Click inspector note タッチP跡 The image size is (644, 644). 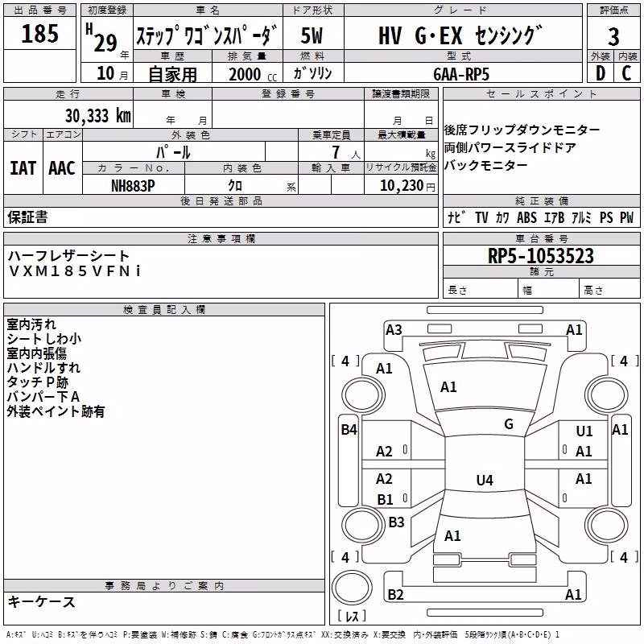click(37, 382)
